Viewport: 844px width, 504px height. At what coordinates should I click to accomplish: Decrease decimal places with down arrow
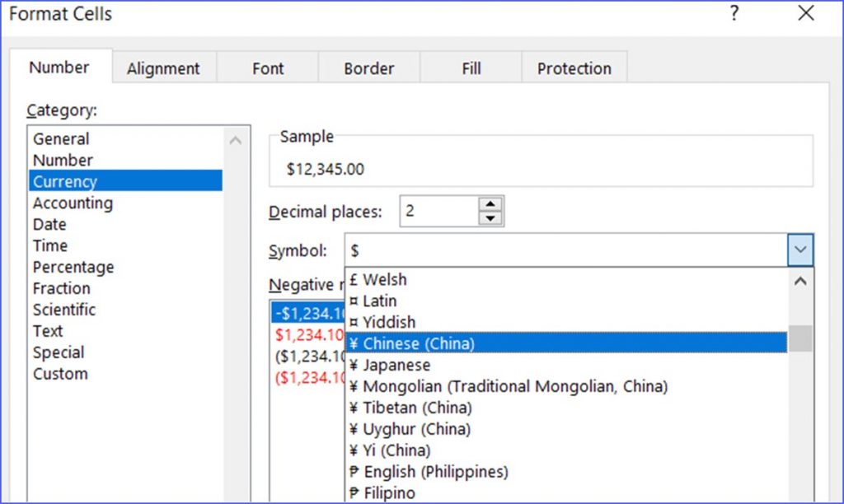pos(491,217)
